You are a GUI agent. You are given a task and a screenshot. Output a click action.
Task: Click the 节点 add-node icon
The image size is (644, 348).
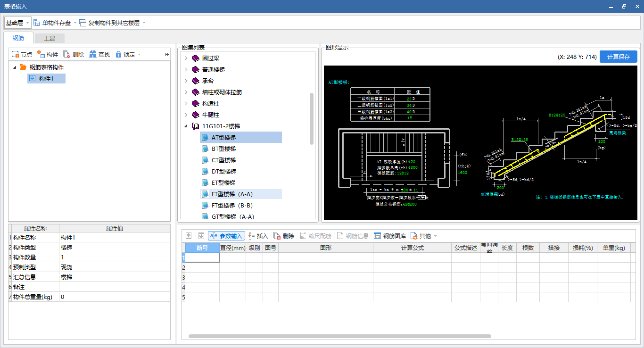(15, 55)
